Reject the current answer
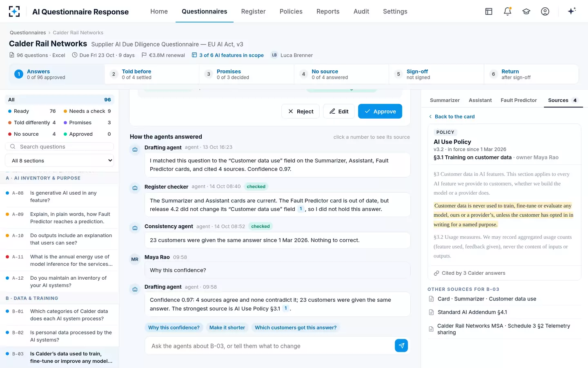The width and height of the screenshot is (588, 368). point(301,111)
